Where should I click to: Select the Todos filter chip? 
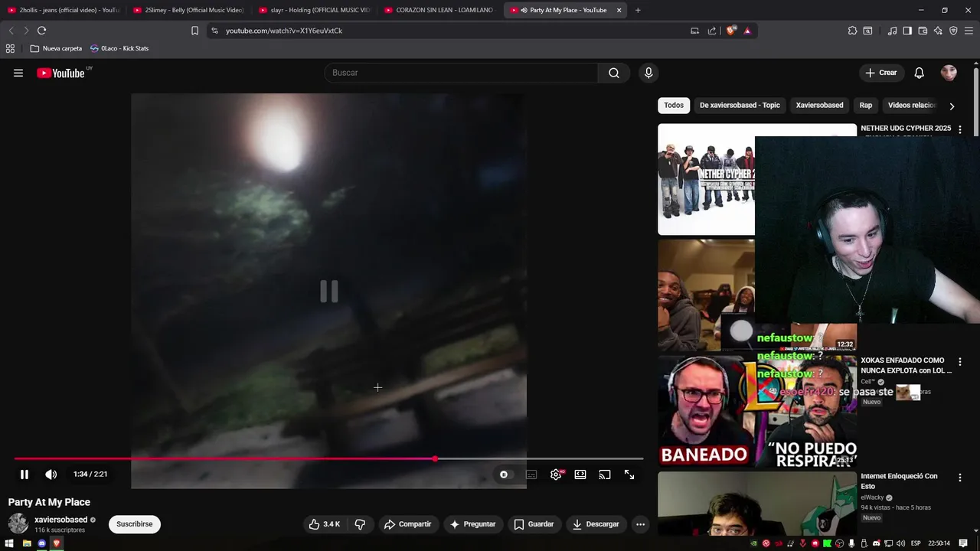tap(674, 106)
